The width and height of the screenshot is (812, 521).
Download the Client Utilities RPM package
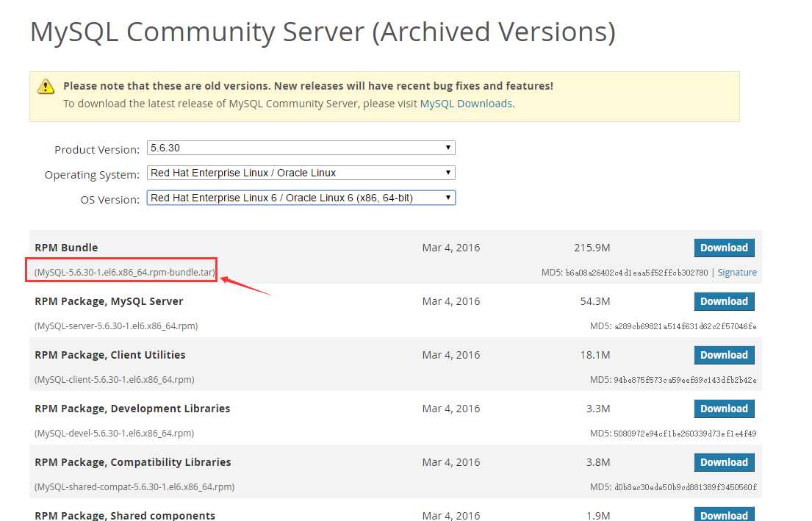[x=724, y=355]
